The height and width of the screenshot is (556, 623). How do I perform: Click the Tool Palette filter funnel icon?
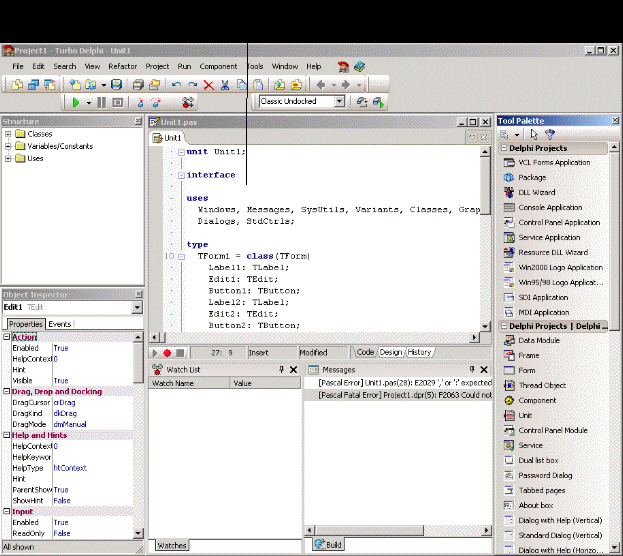pos(550,134)
